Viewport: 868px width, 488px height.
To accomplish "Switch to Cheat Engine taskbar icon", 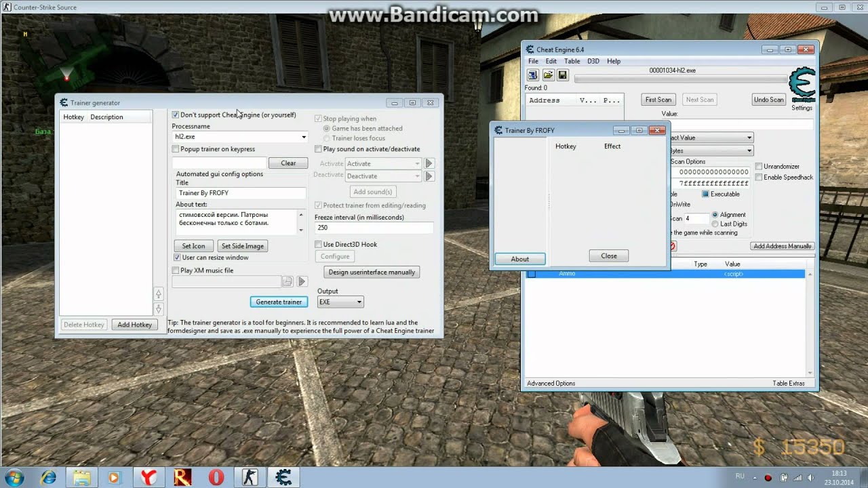I will click(283, 477).
